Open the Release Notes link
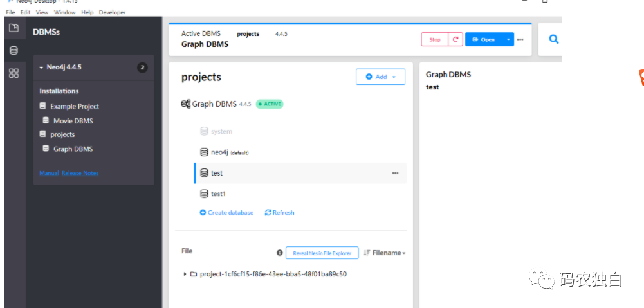This screenshot has width=644, height=308. 80,173
